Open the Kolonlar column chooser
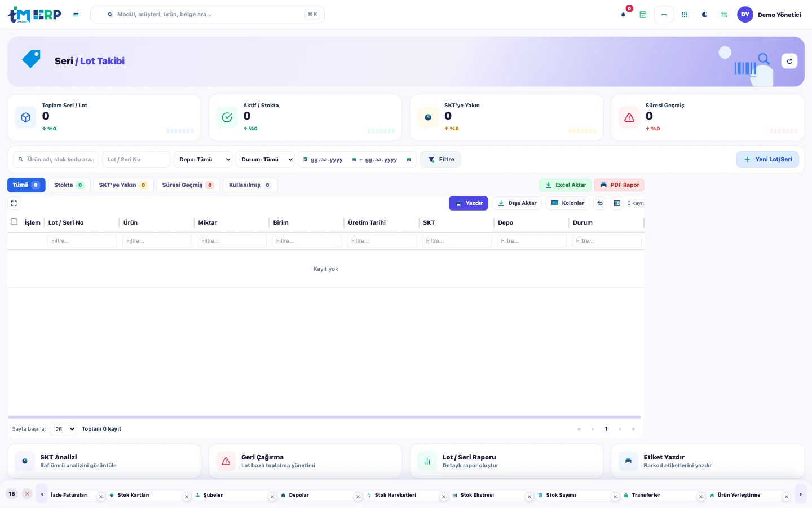 point(567,203)
